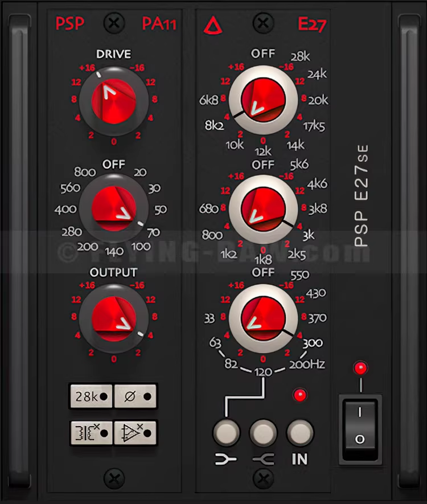Image resolution: width=427 pixels, height=504 pixels.
Task: Set low band frequency to 120
Action: tap(263, 372)
